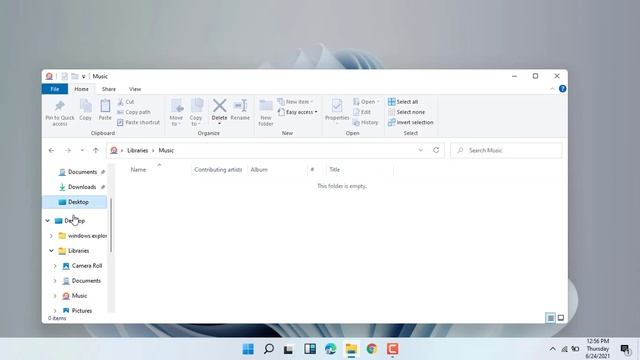Go back with the left arrow
640x360 pixels.
coord(51,150)
